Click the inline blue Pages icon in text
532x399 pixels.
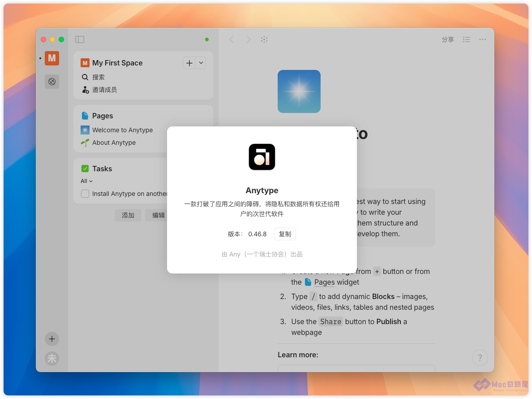coord(308,282)
